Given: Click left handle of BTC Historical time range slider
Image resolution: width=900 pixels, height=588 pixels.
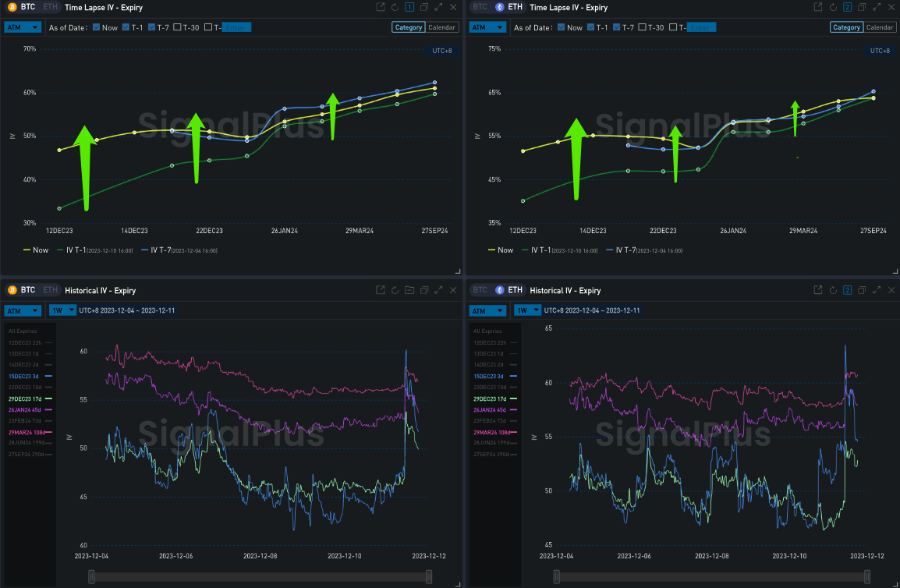Looking at the screenshot, I should pos(92,576).
